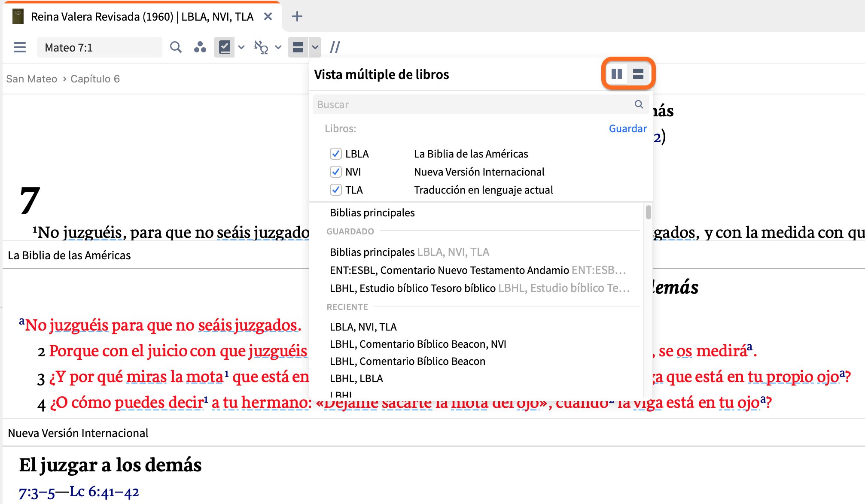
Task: Switch to vertical columns layout
Action: click(617, 74)
